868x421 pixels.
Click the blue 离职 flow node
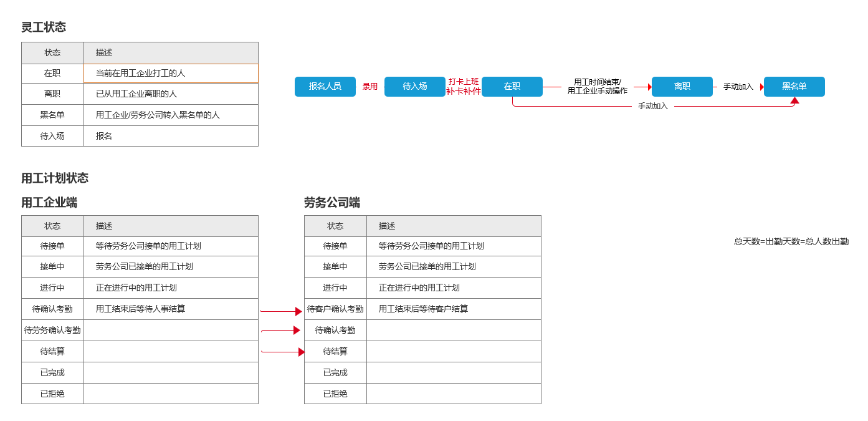pyautogui.click(x=682, y=87)
